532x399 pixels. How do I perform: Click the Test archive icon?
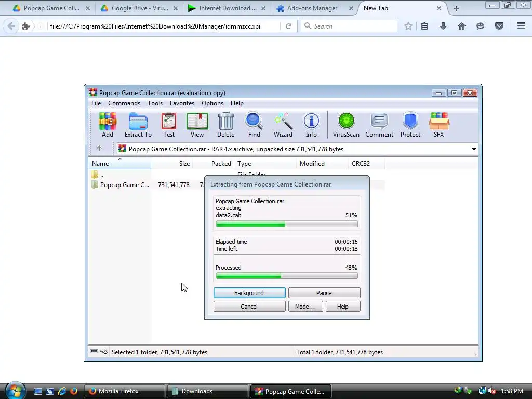pyautogui.click(x=169, y=125)
